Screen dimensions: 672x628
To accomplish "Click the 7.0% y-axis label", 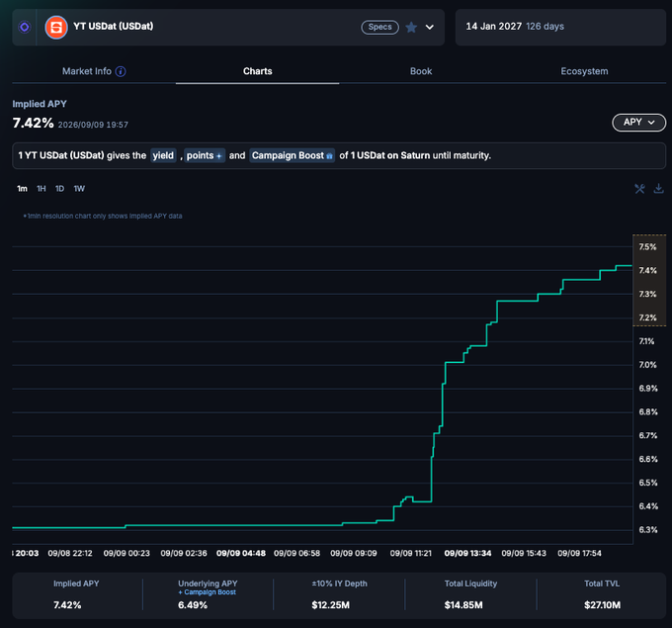I will [x=647, y=365].
